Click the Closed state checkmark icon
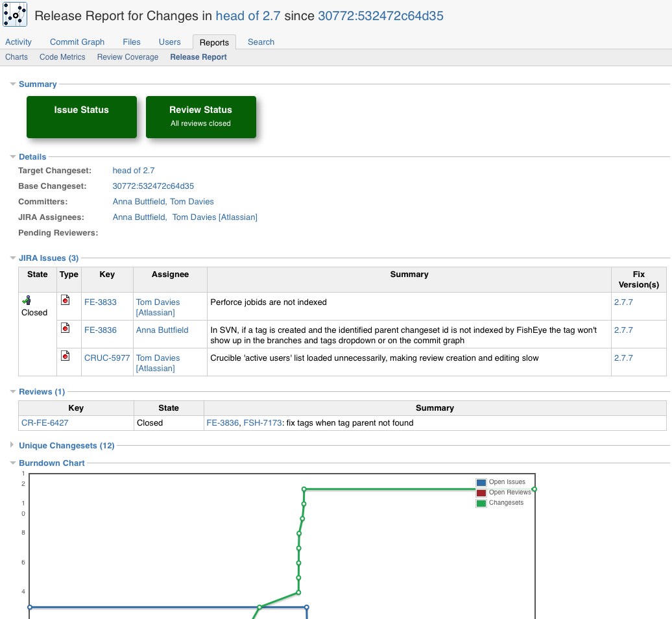 27,300
